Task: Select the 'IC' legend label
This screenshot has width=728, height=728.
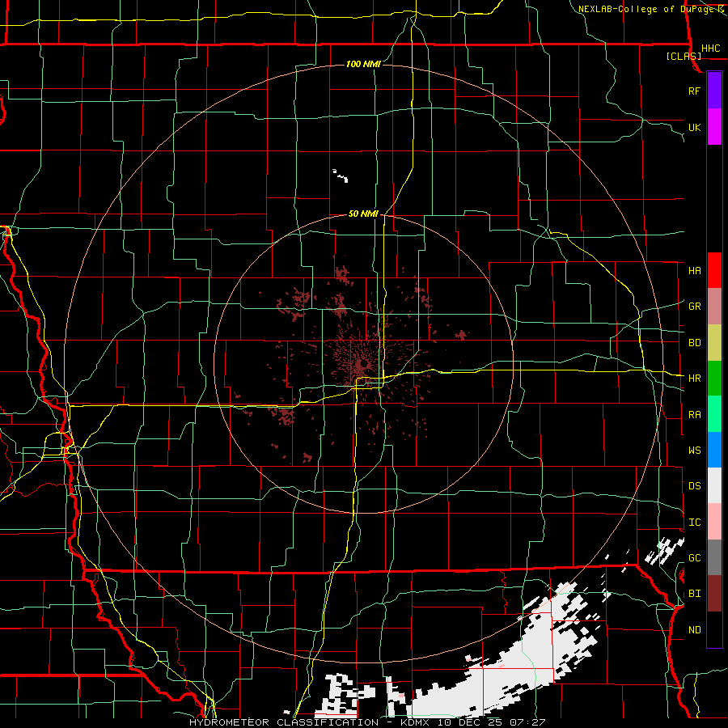Action: point(694,523)
